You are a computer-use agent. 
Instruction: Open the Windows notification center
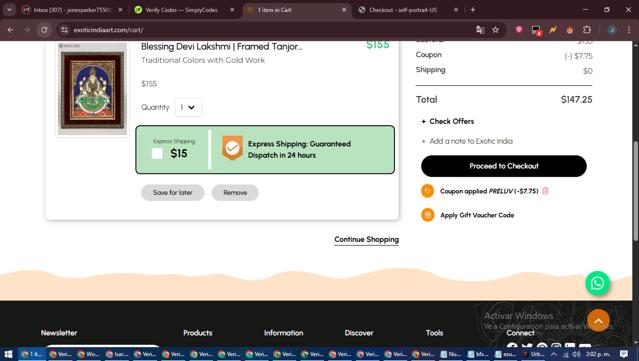coord(624,354)
